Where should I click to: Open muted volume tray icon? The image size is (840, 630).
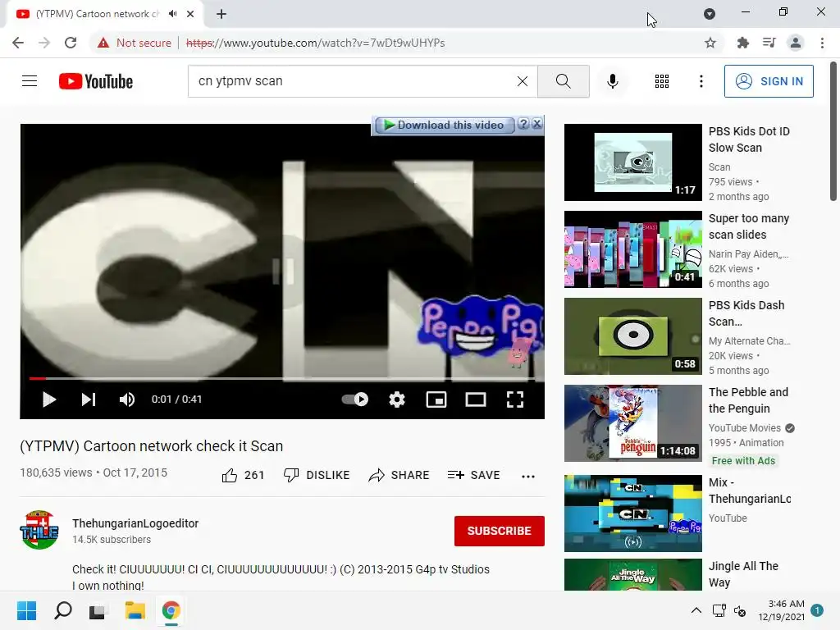pos(740,610)
